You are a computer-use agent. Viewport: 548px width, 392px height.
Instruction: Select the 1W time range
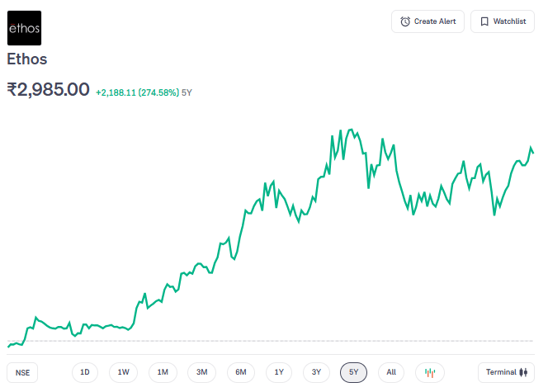tap(123, 372)
